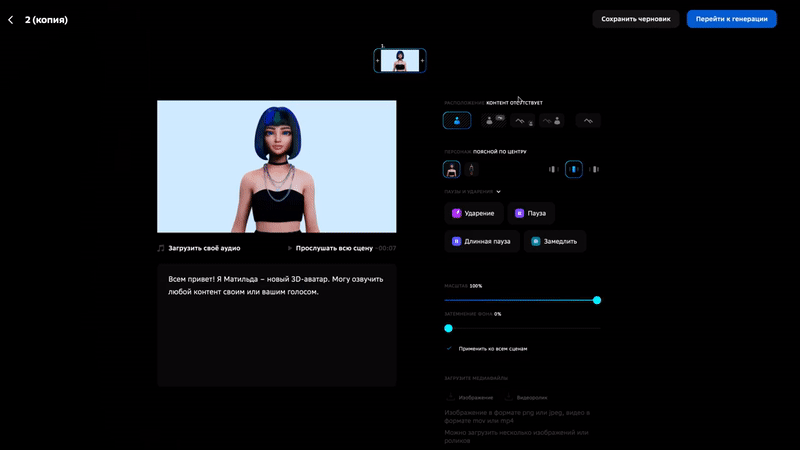Add scene before via left plus on thumbnail
Image resolution: width=800 pixels, height=450 pixels.
378,61
